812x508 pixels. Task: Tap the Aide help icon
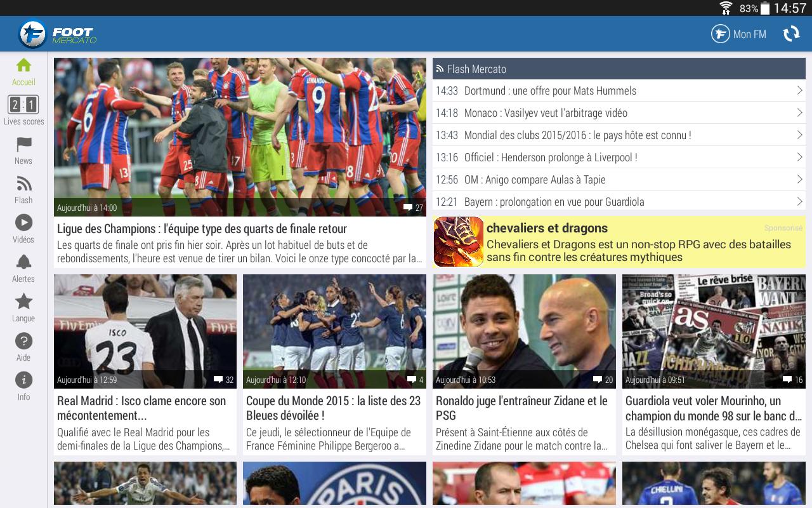[23, 342]
